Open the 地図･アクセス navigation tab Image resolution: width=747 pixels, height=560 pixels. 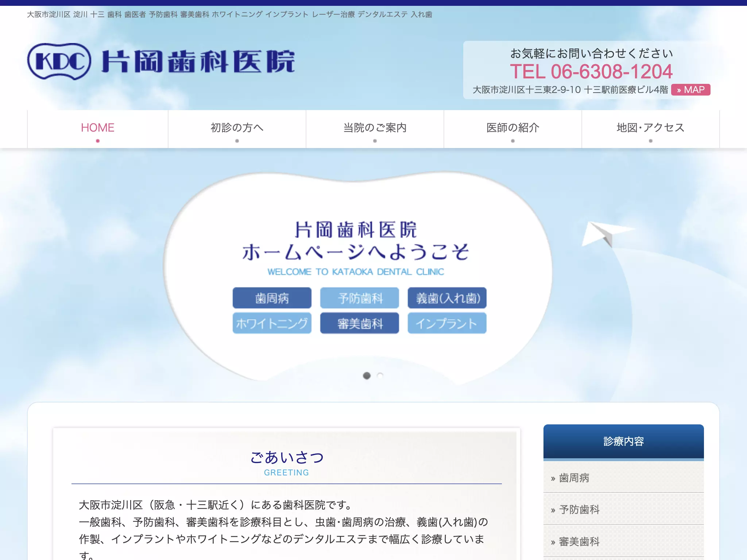[651, 129]
